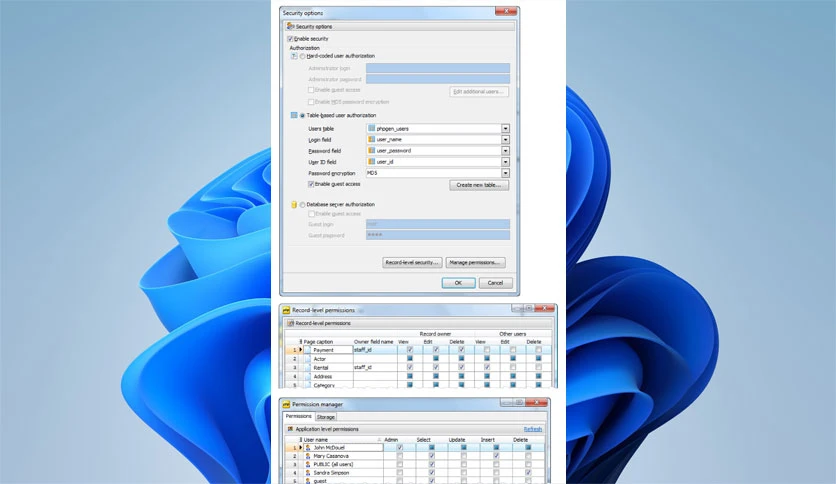Toggle Admin checkbox for John McDouel
836x484 pixels.
[399, 448]
